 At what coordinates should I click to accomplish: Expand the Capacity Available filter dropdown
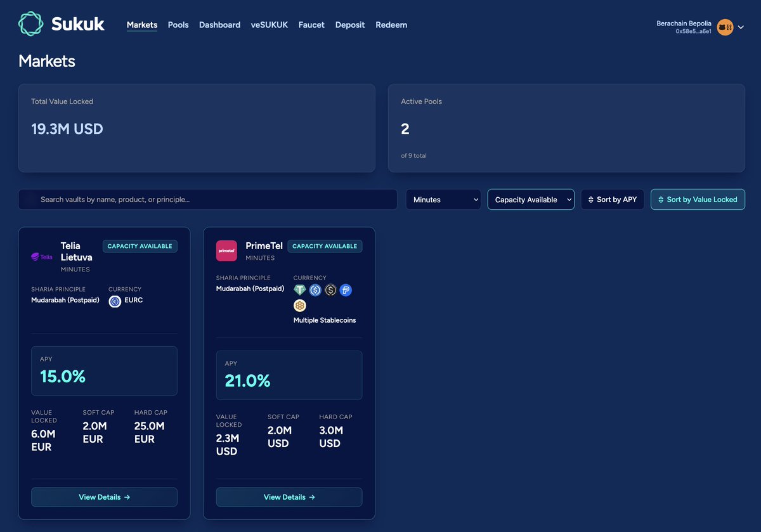click(x=531, y=199)
